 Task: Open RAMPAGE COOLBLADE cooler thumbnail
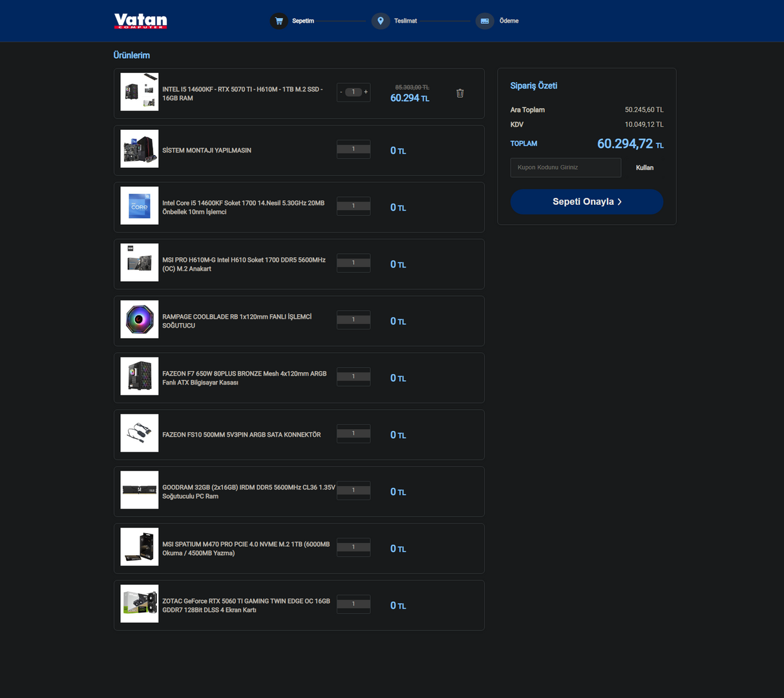(140, 319)
